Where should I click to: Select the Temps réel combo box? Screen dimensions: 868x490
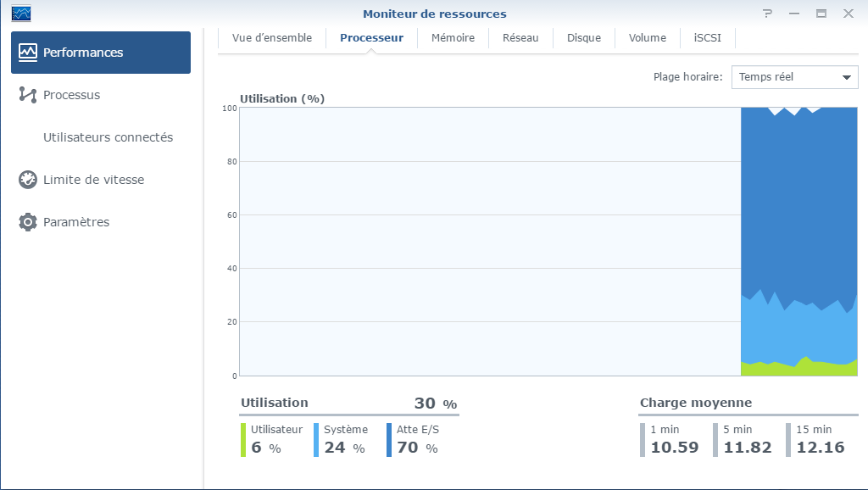pos(784,77)
